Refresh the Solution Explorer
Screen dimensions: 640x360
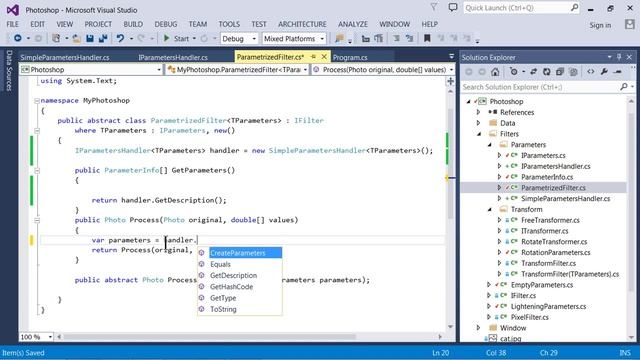tap(547, 72)
